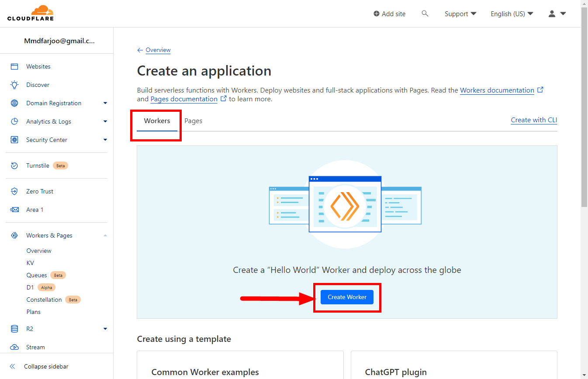588x379 pixels.
Task: Click the external link icon after Workers documentation
Action: [540, 90]
